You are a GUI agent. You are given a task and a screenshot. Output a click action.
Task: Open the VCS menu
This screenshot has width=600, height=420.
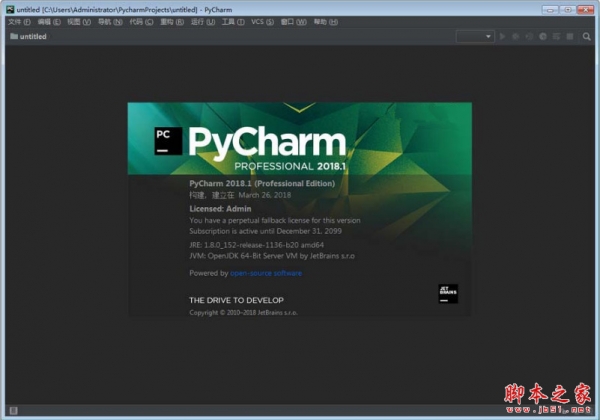click(x=259, y=21)
